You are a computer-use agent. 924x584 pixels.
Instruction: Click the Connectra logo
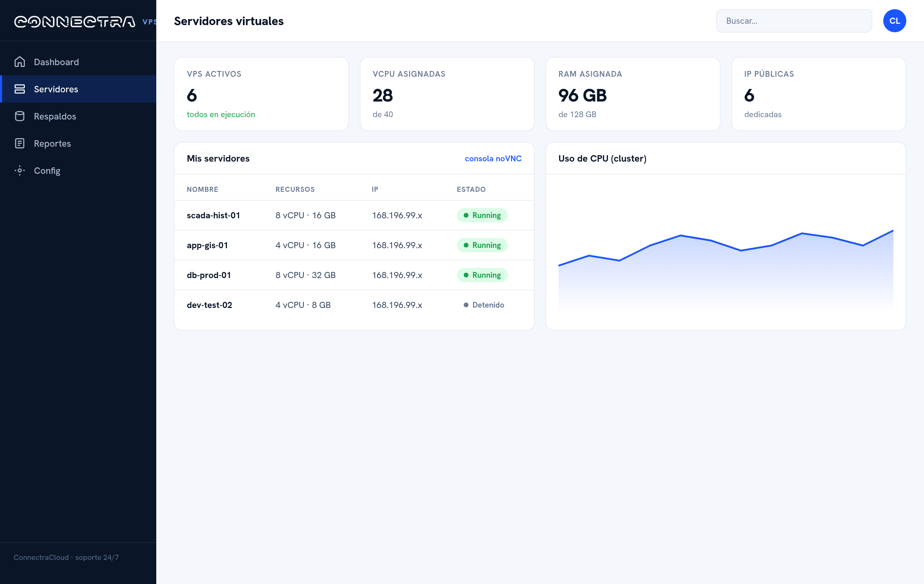(x=74, y=21)
